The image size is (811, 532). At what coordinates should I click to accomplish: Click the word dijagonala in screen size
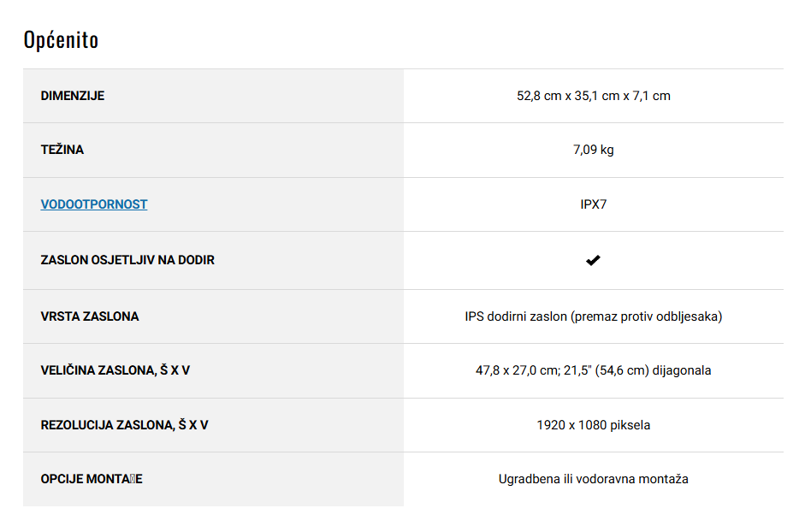(x=682, y=370)
